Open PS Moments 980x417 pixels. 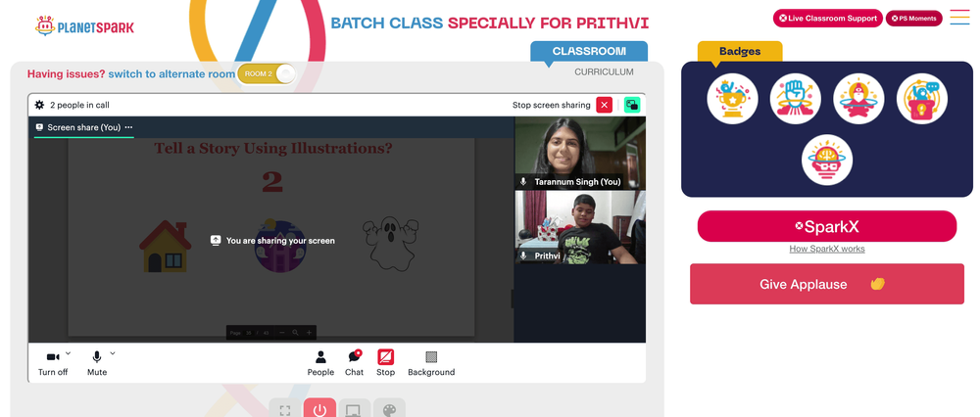click(913, 18)
